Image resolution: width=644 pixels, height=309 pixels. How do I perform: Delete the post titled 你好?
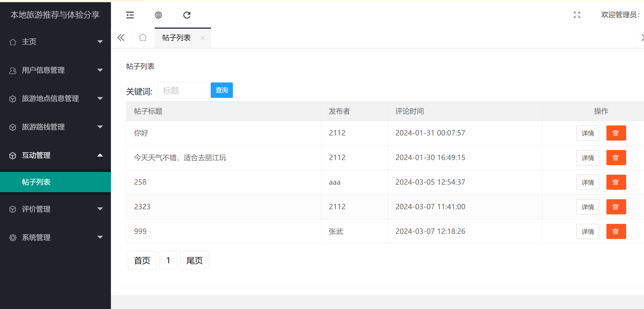[x=616, y=133]
